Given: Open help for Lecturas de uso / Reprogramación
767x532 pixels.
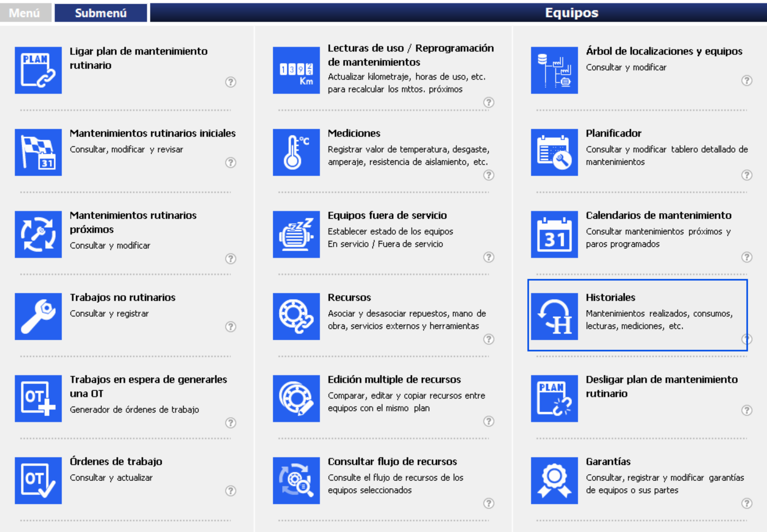Looking at the screenshot, I should (489, 102).
